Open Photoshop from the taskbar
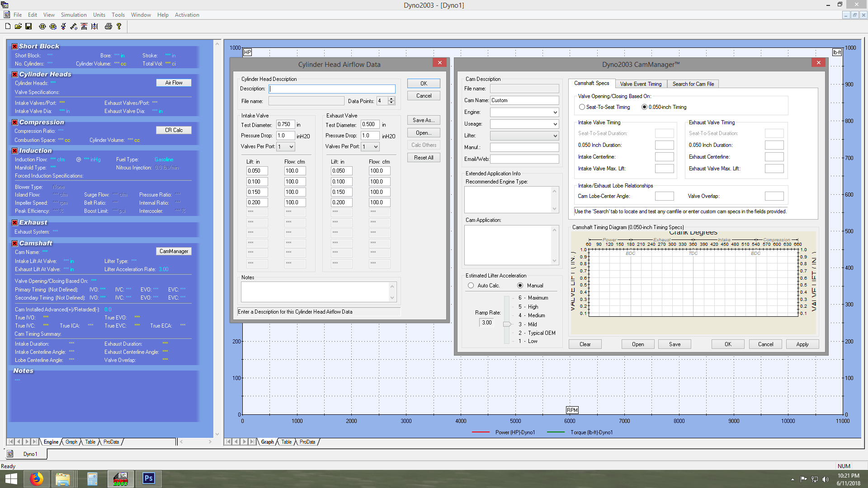The image size is (868, 488). [x=148, y=479]
